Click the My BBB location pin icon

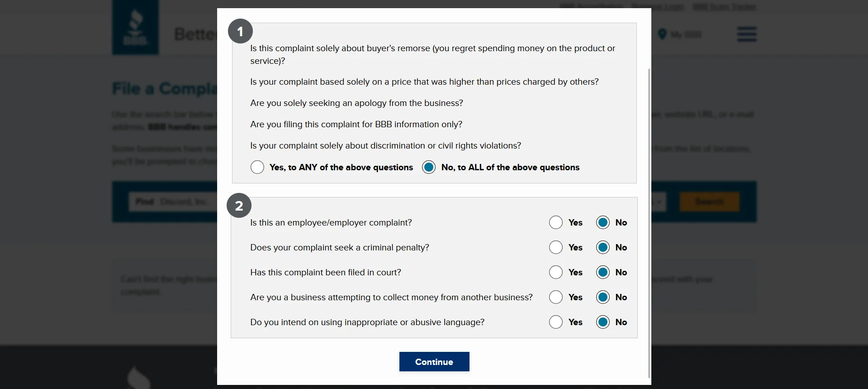662,34
